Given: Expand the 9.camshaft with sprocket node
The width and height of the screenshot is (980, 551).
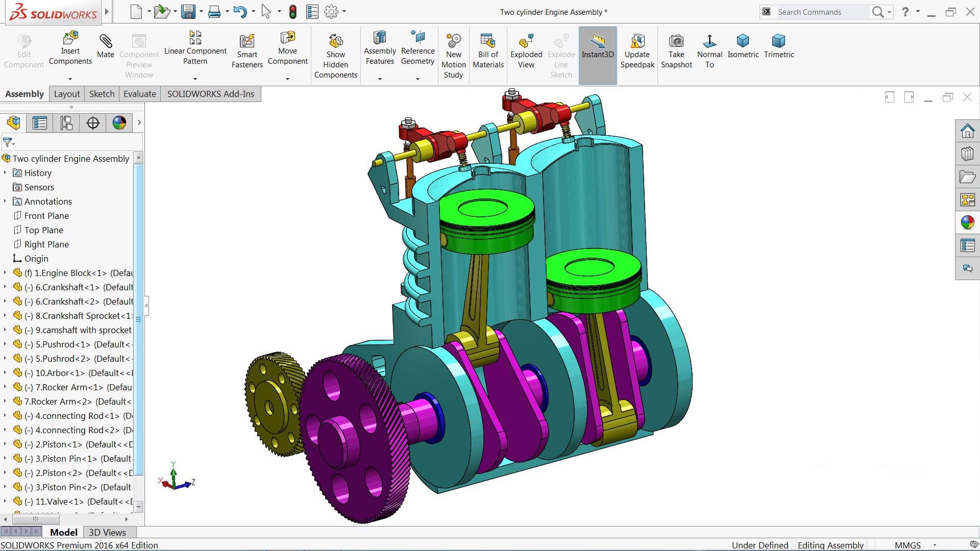Looking at the screenshot, I should coord(5,330).
